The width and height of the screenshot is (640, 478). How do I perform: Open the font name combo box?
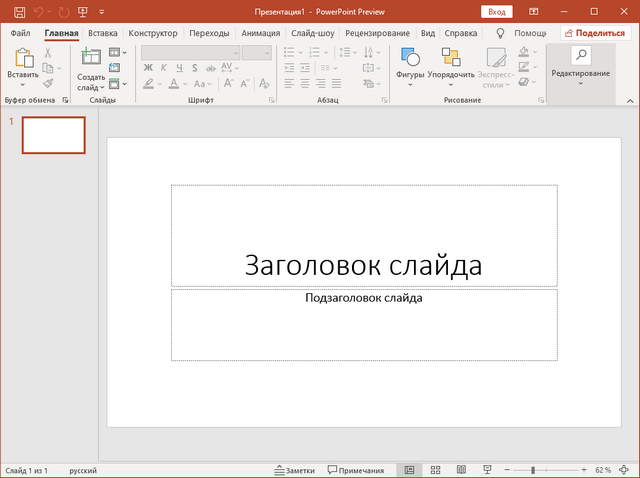tap(190, 52)
